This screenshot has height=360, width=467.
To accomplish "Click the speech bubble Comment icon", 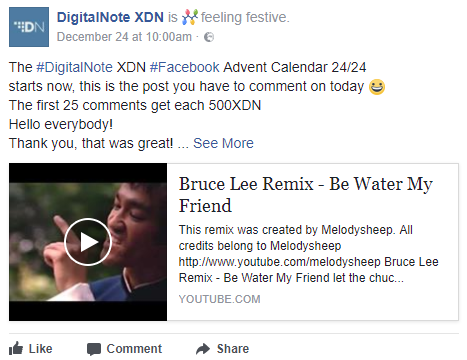I will (x=94, y=349).
